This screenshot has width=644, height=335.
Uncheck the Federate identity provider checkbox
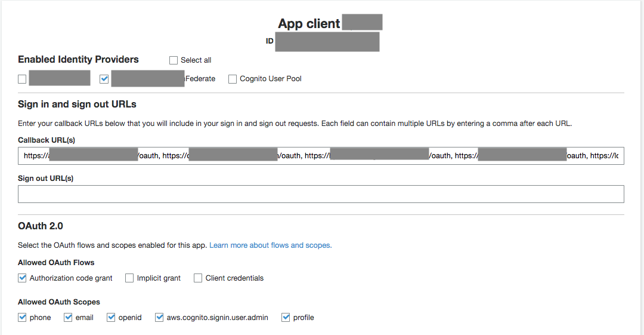point(104,79)
